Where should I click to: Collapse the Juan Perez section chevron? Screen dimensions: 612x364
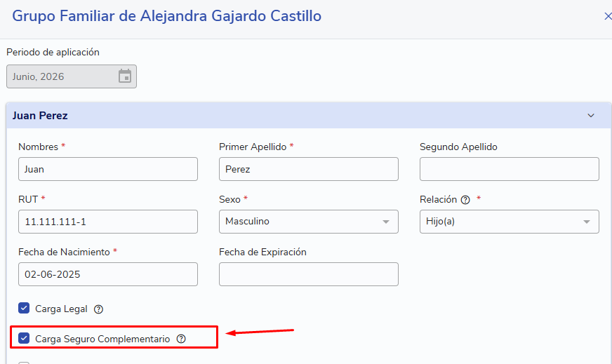(591, 116)
